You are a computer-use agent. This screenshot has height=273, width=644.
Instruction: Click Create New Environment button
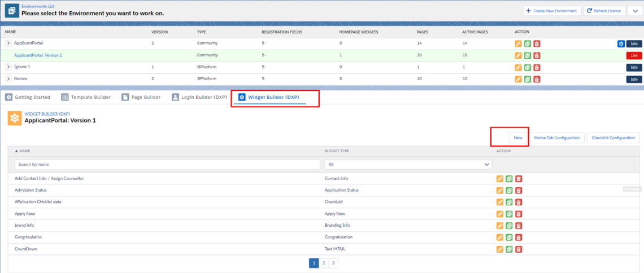coord(551,11)
